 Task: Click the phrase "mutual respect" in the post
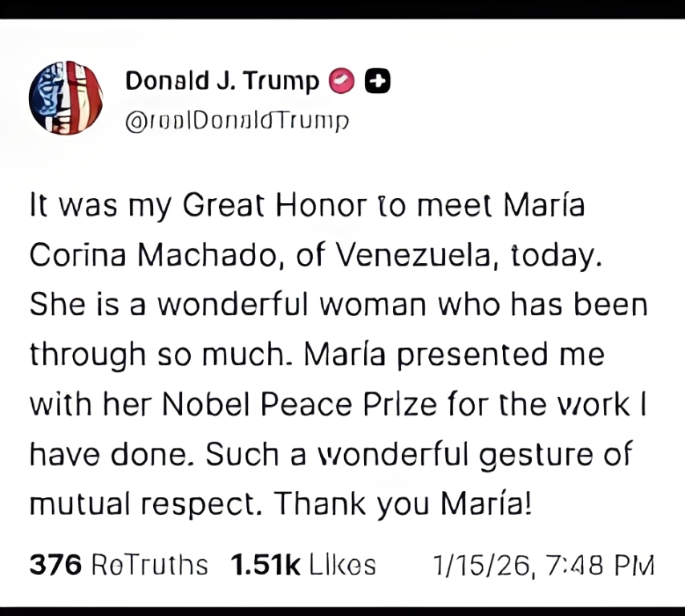[144, 505]
